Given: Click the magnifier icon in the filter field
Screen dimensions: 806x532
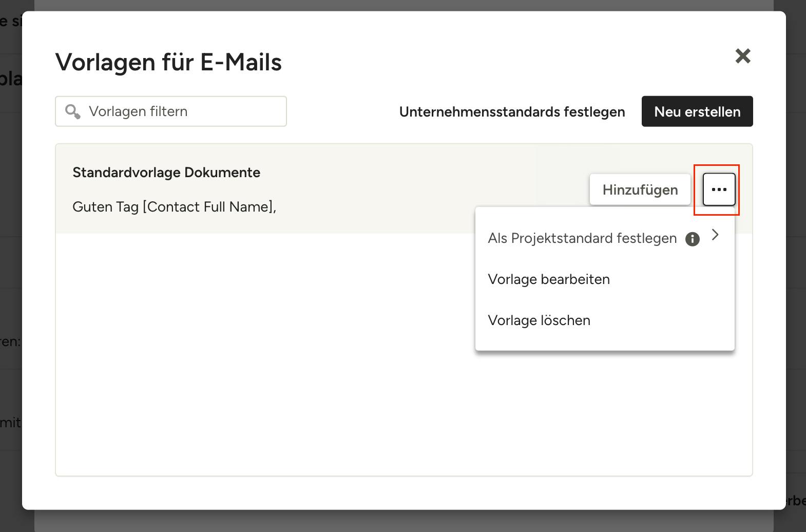Looking at the screenshot, I should click(x=72, y=111).
